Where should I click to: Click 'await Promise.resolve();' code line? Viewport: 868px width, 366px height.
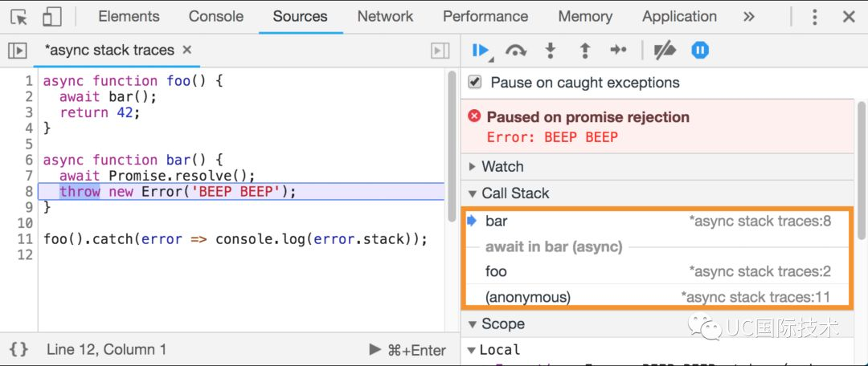[x=158, y=176]
